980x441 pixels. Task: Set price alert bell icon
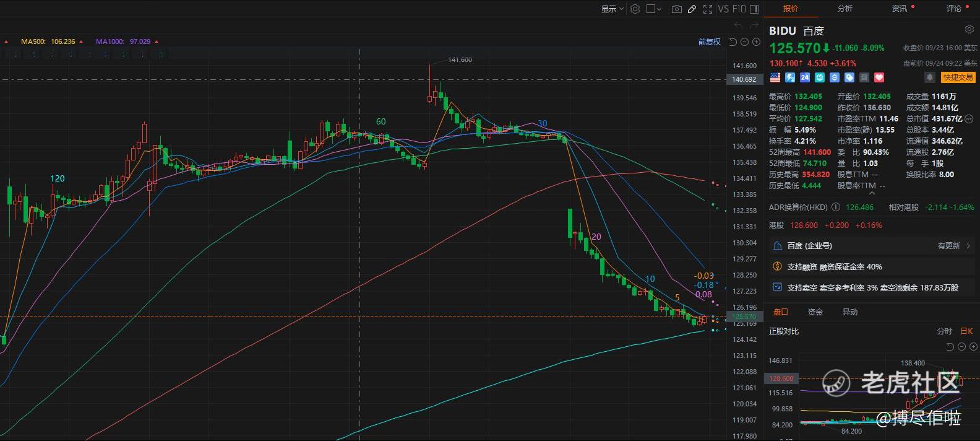(x=929, y=77)
